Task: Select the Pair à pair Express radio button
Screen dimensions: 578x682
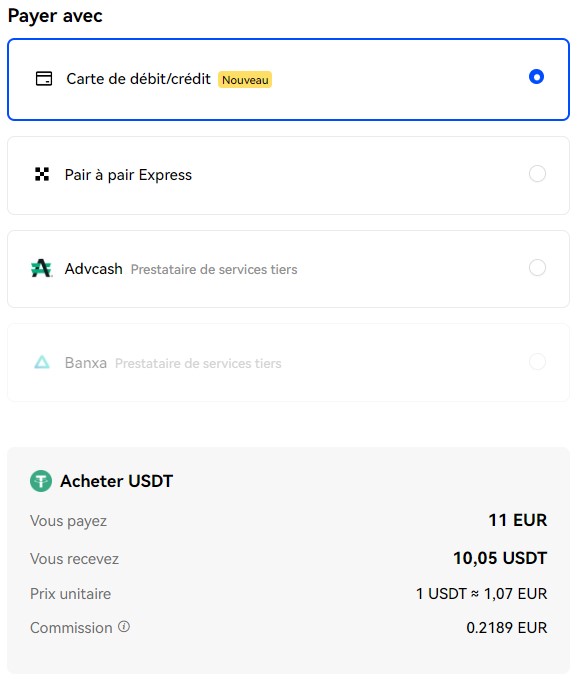Action: pyautogui.click(x=537, y=174)
